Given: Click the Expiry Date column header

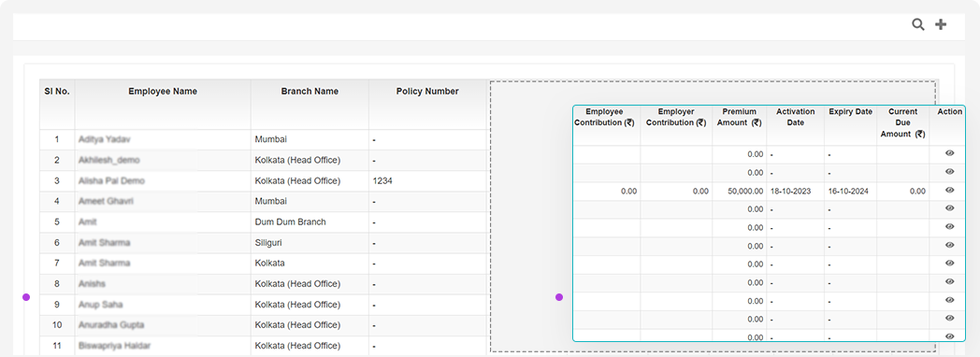Looking at the screenshot, I should point(850,112).
